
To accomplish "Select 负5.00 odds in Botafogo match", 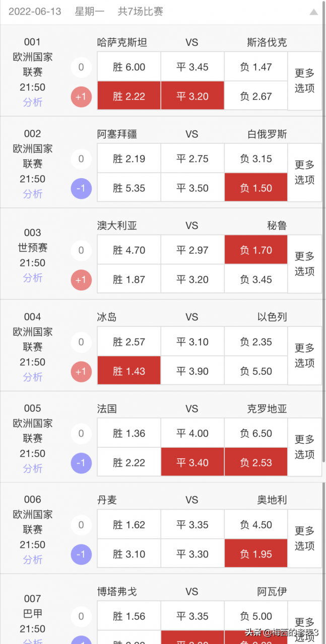I will 255,616.
